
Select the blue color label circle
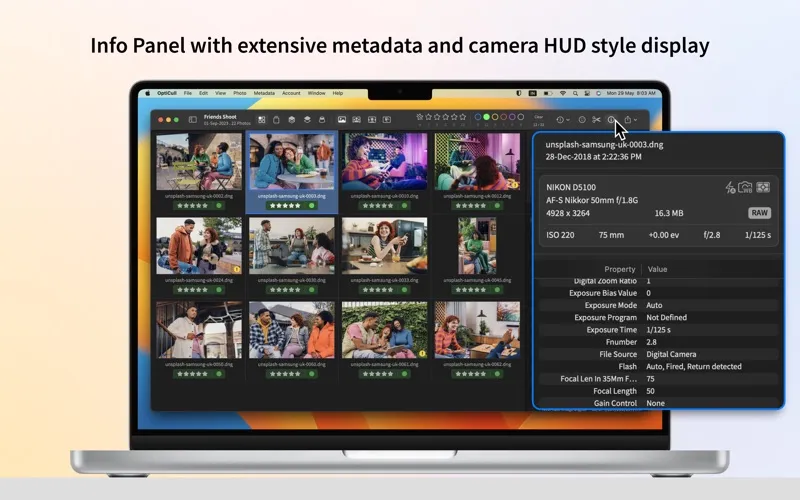pyautogui.click(x=478, y=117)
